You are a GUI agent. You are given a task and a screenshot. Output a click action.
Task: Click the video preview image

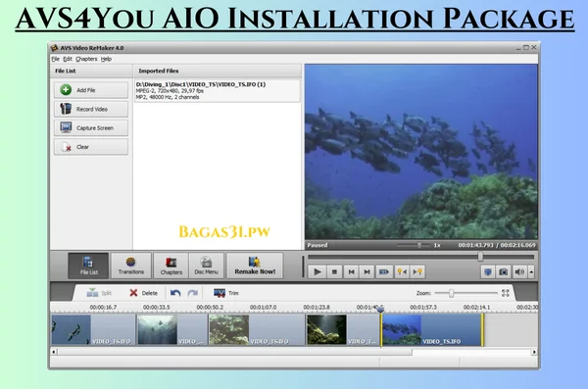(x=421, y=152)
